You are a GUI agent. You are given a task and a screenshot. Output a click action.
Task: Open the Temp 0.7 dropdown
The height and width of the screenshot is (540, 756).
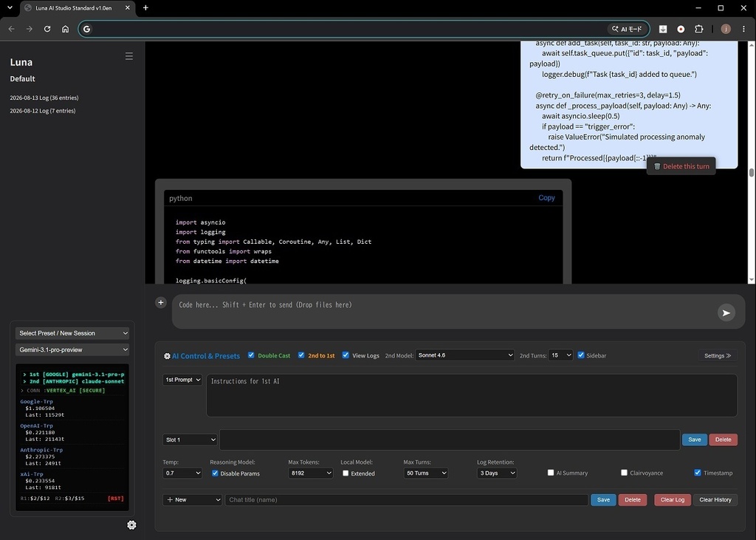182,474
